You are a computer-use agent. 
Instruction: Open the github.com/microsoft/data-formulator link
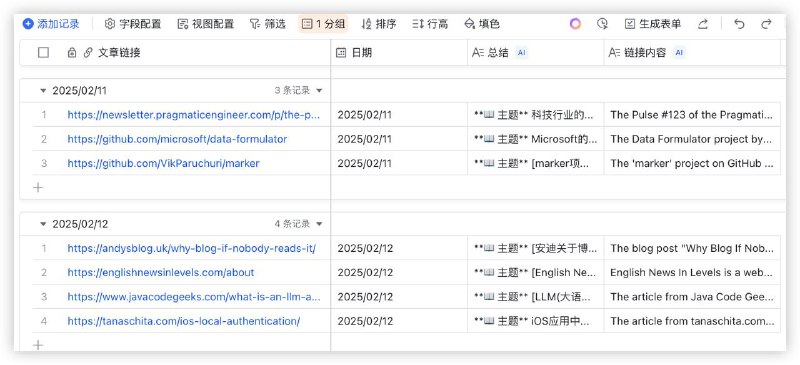[177, 139]
